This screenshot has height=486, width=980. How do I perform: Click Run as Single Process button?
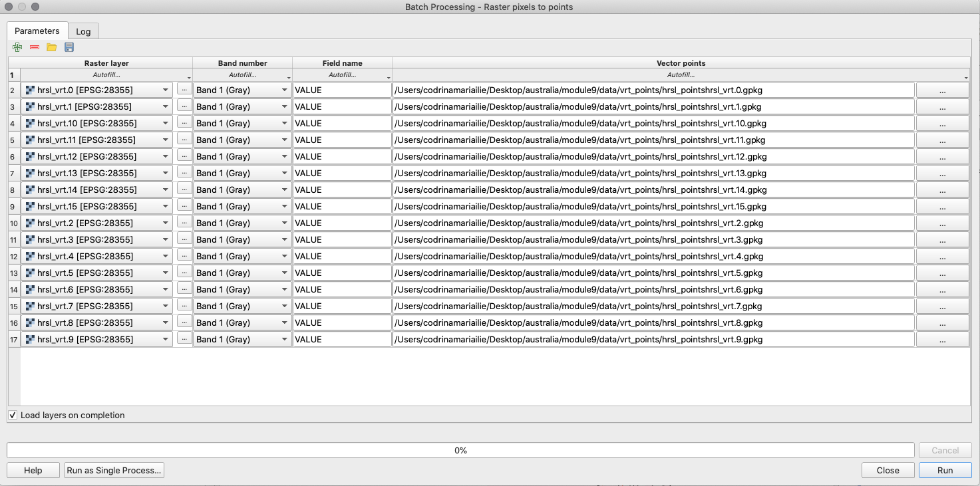coord(114,470)
